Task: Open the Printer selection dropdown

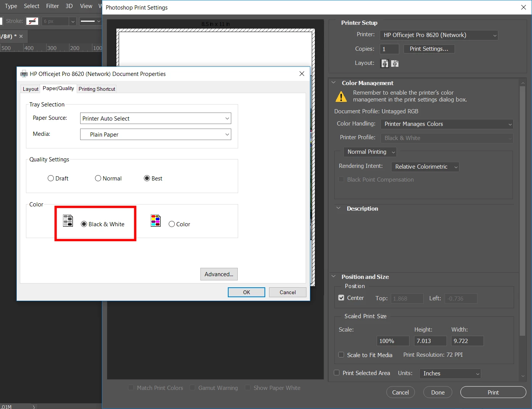Action: click(x=439, y=35)
